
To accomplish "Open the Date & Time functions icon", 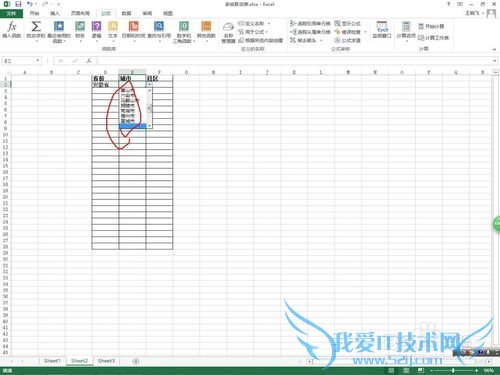I will [x=133, y=31].
